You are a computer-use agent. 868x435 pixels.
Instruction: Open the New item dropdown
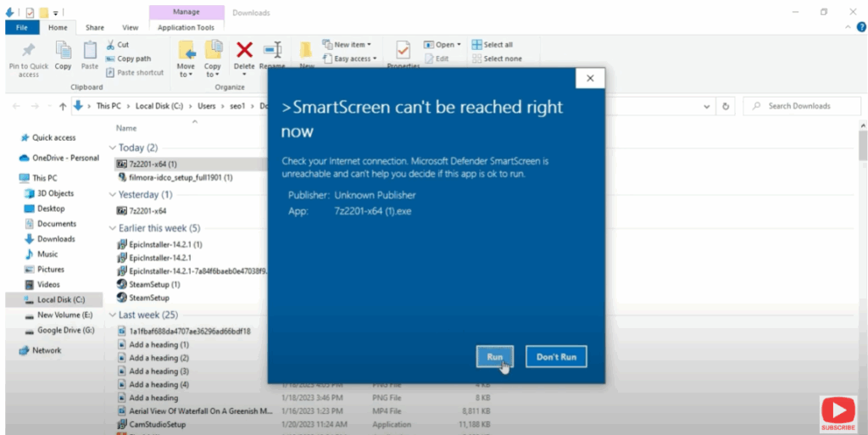click(347, 44)
